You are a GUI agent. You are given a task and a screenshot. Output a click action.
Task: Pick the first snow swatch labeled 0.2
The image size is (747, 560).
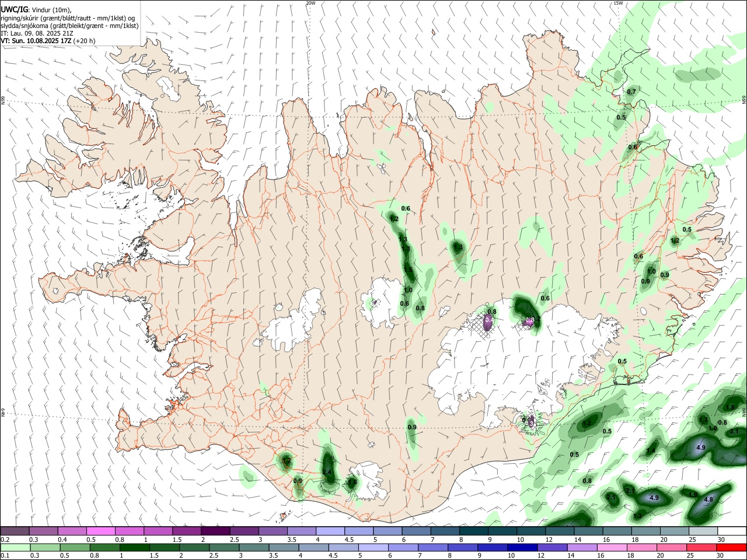15,531
